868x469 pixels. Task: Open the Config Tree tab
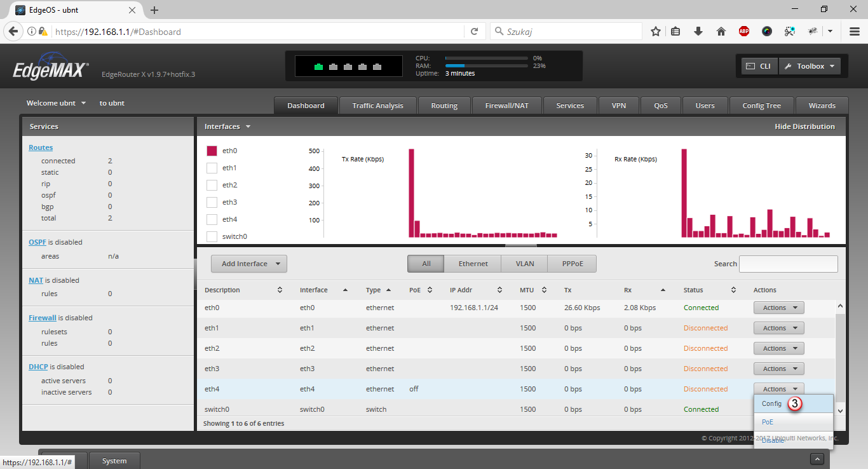[761, 105]
